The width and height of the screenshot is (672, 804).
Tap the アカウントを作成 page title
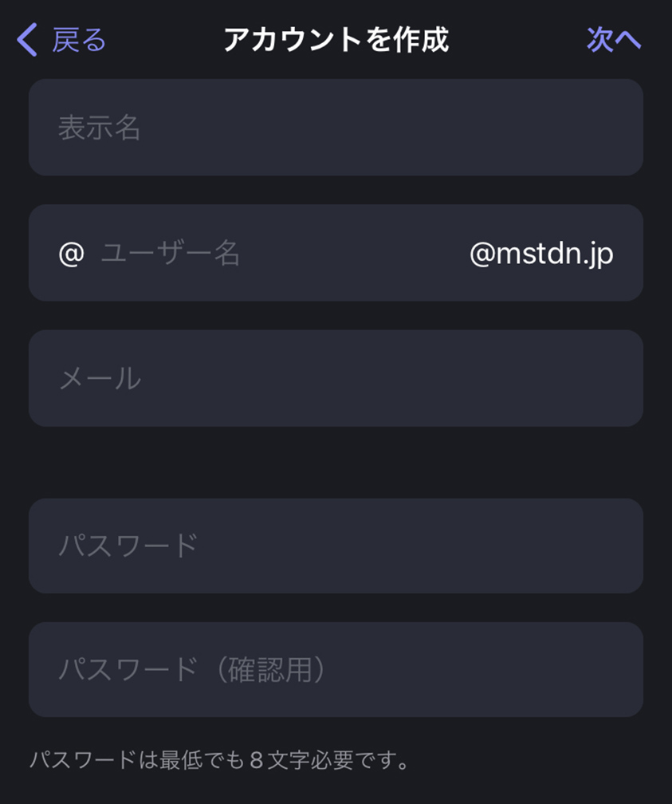[336, 40]
